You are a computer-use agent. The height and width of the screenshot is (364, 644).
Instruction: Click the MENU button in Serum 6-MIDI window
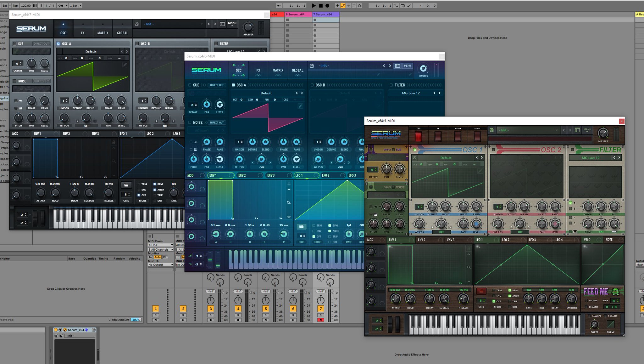coord(407,66)
